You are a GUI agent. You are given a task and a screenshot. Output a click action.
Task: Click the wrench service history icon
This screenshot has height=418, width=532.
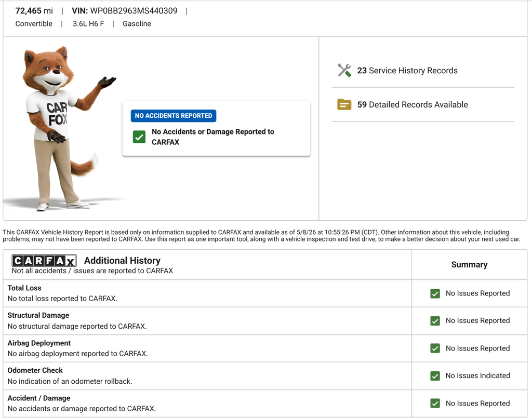[x=344, y=71]
